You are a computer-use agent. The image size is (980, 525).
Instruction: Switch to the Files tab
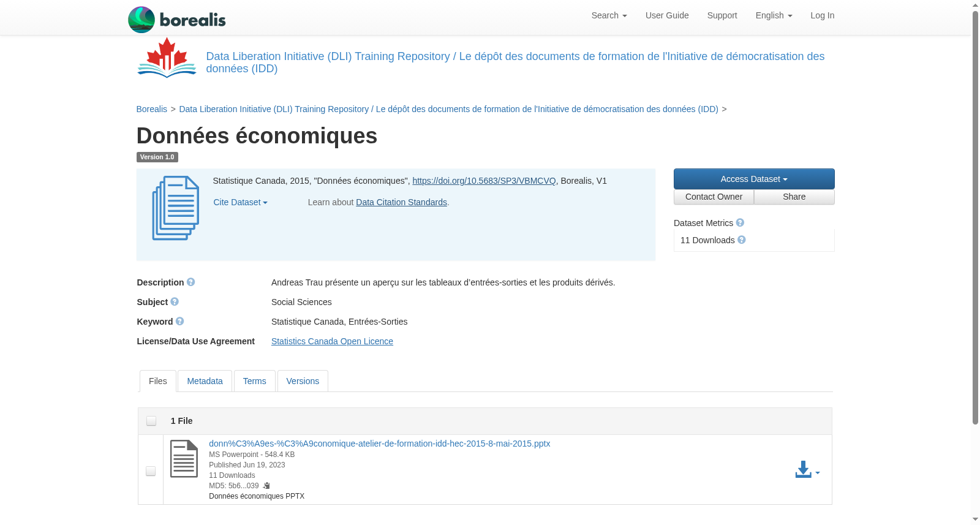[x=158, y=381]
